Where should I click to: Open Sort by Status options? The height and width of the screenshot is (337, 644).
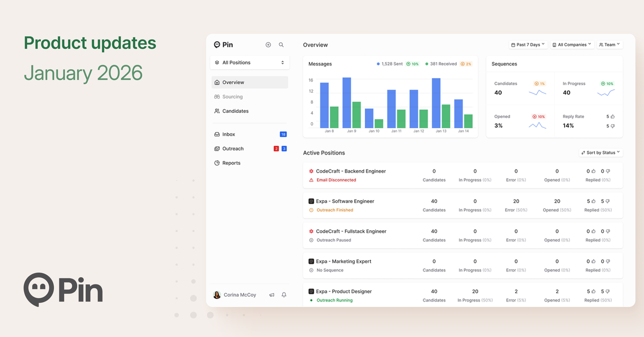(x=600, y=152)
